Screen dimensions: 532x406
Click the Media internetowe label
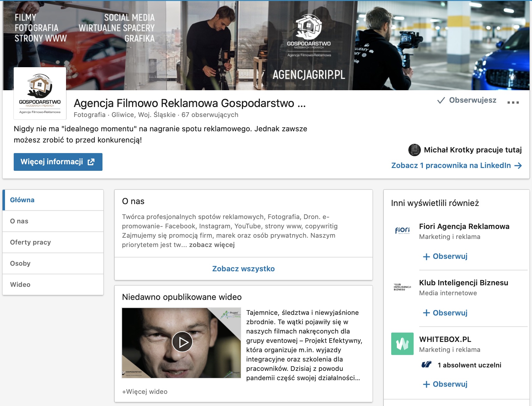click(448, 293)
